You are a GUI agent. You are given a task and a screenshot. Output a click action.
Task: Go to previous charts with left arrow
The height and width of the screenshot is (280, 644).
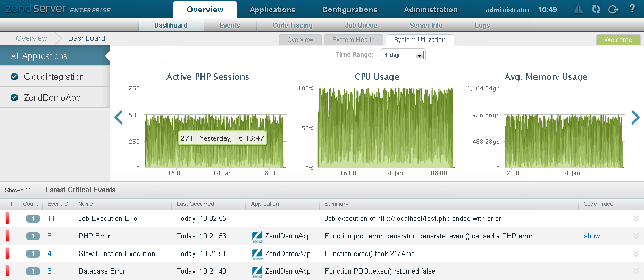119,118
